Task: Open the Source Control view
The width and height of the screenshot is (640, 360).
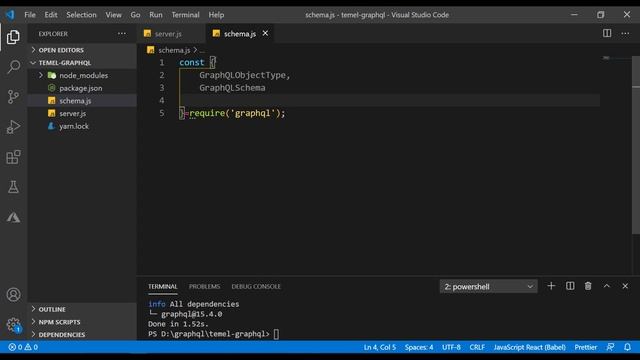Action: (x=13, y=97)
